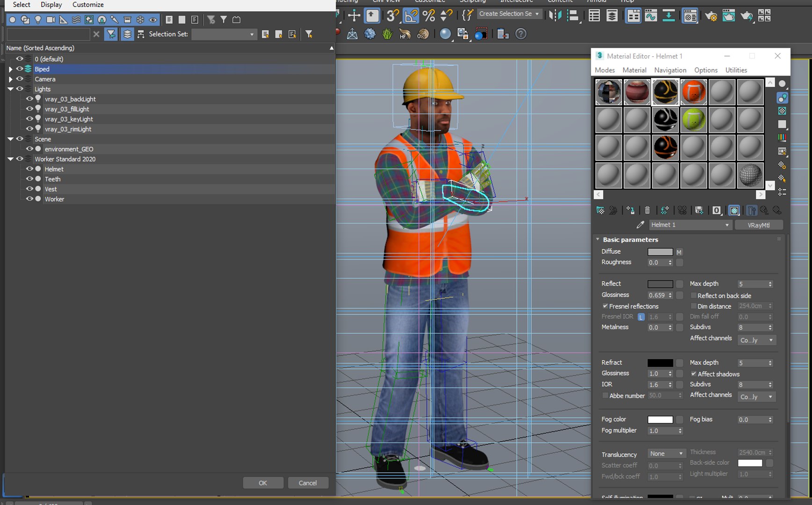Click the Angle Snap toggle icon
The image size is (812, 505).
(411, 15)
